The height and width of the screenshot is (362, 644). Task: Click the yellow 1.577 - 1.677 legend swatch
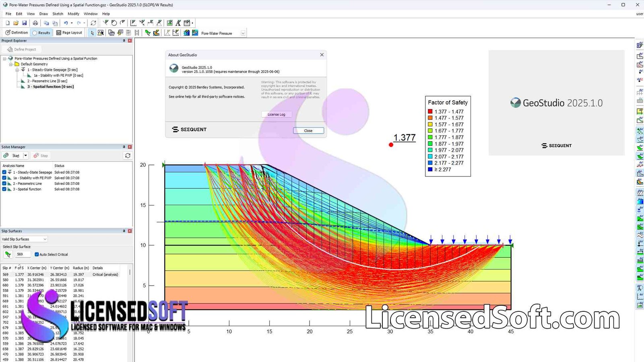coord(430,124)
